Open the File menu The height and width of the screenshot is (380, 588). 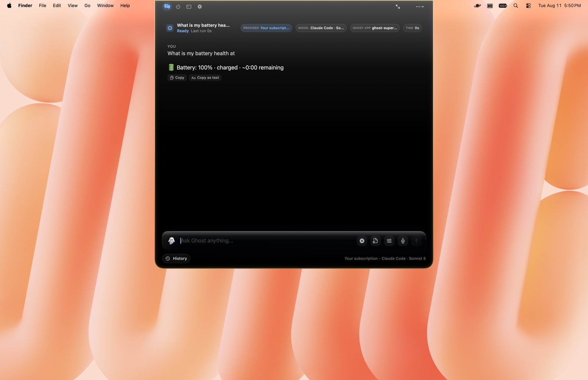tap(43, 6)
